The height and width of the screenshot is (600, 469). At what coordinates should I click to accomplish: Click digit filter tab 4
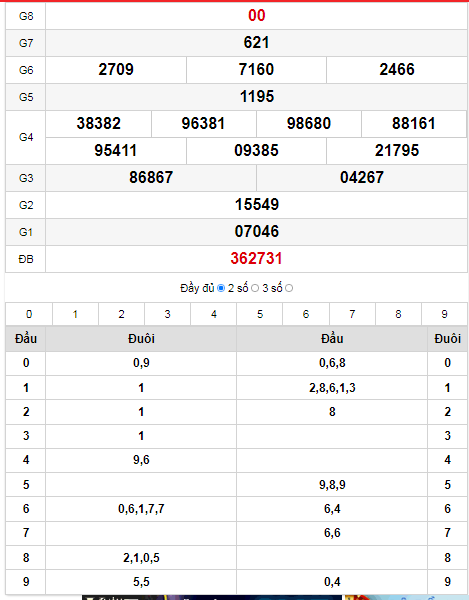point(214,314)
